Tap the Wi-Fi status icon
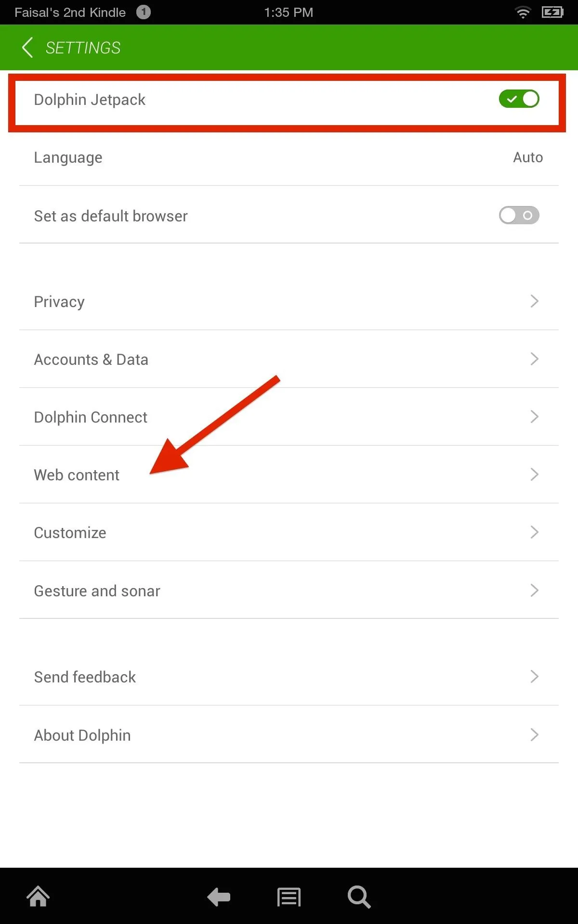 coord(523,13)
